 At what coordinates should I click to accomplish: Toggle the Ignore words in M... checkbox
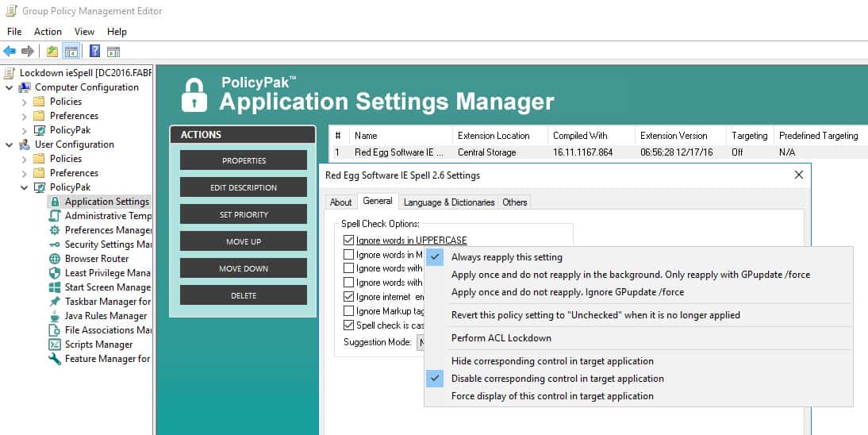(x=348, y=255)
